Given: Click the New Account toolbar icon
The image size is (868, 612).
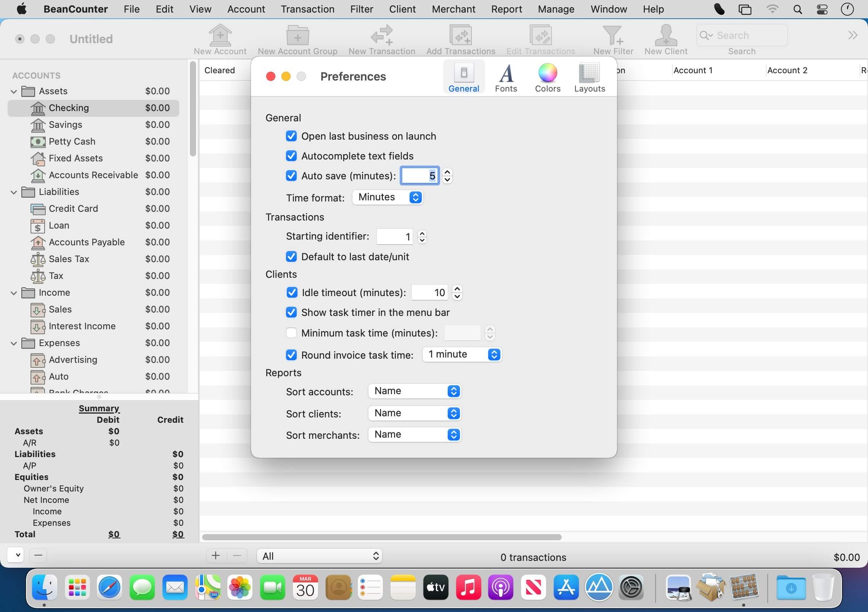Looking at the screenshot, I should click(220, 35).
